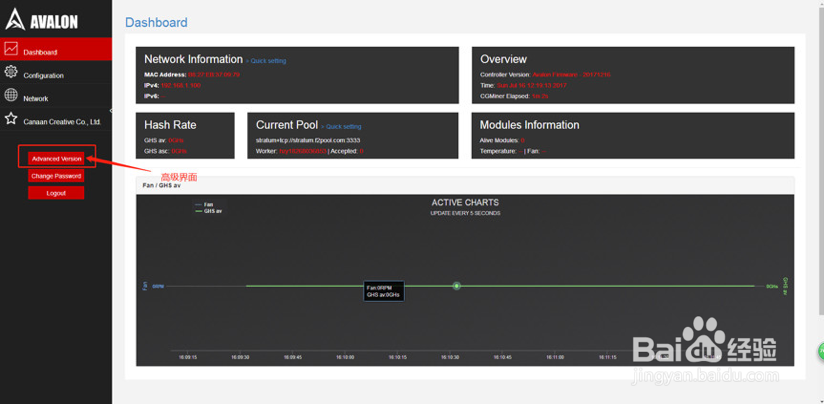Click the green data point on chart

point(457,286)
